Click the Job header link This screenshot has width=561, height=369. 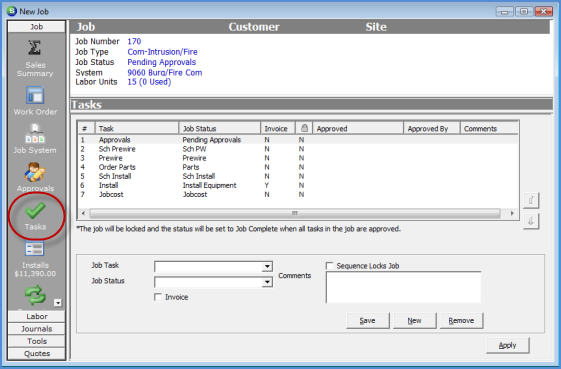tap(86, 27)
